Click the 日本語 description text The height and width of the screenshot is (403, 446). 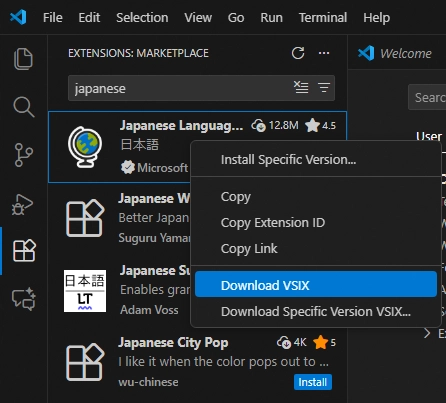coord(140,145)
